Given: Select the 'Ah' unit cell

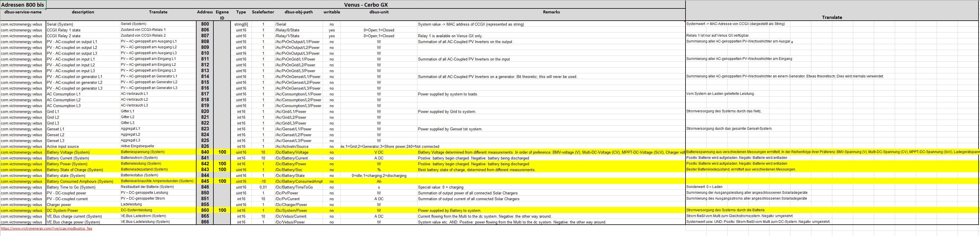Looking at the screenshot, I should click(379, 181).
